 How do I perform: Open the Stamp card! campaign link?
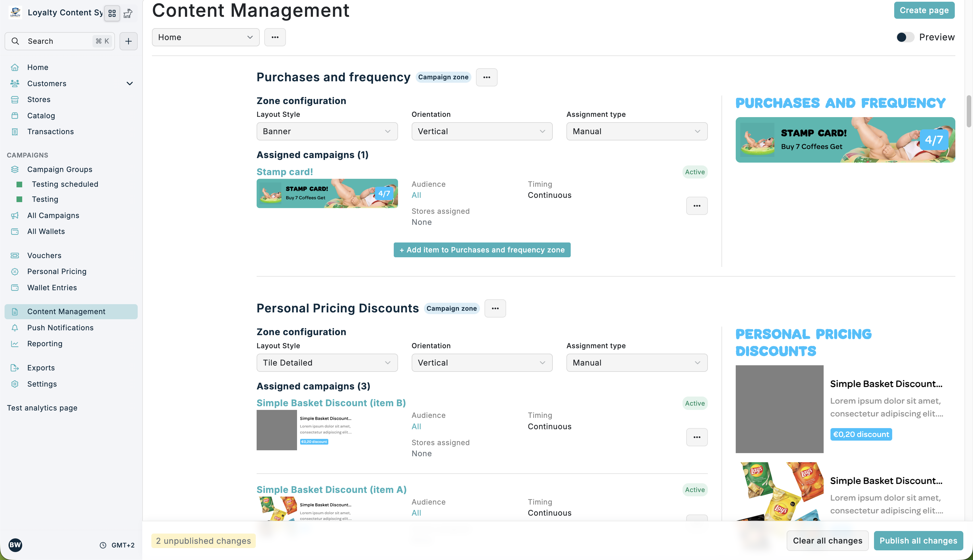(x=285, y=172)
